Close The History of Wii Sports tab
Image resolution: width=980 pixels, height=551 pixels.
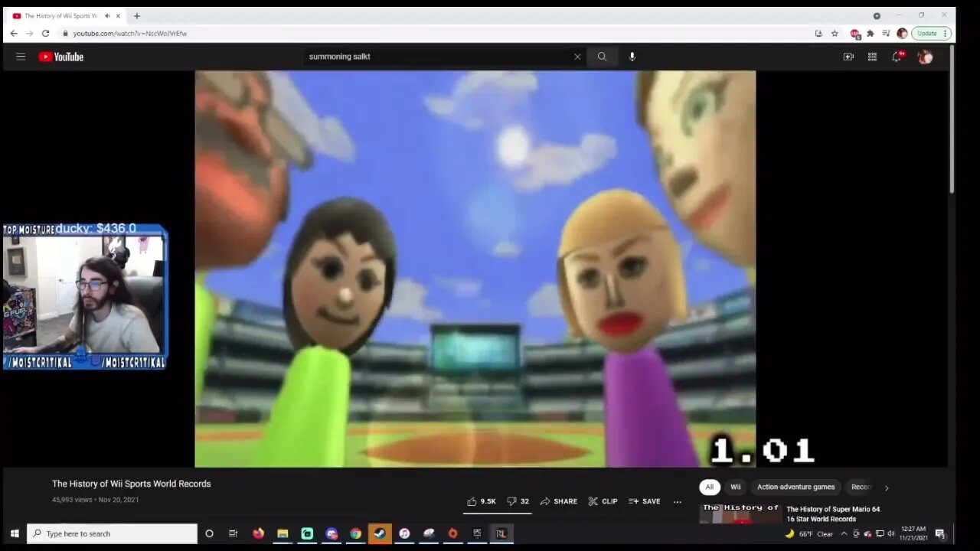coord(118,15)
